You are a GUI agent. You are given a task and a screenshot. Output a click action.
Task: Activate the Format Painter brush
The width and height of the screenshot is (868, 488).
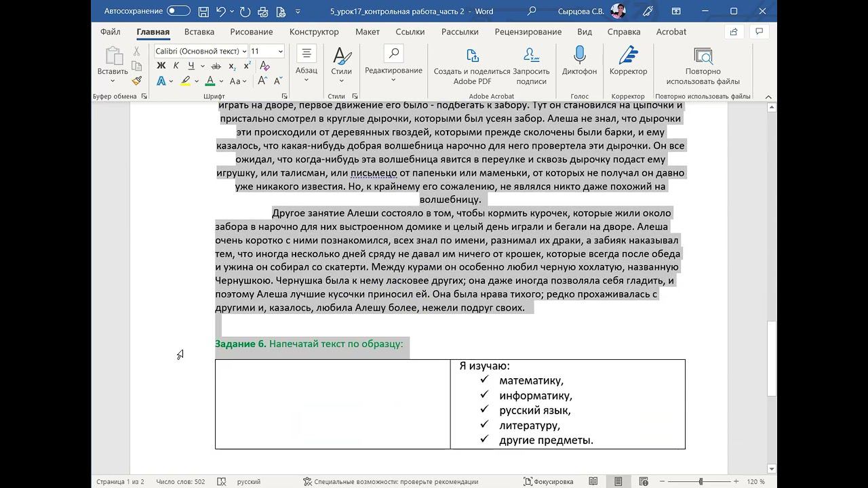click(x=136, y=81)
